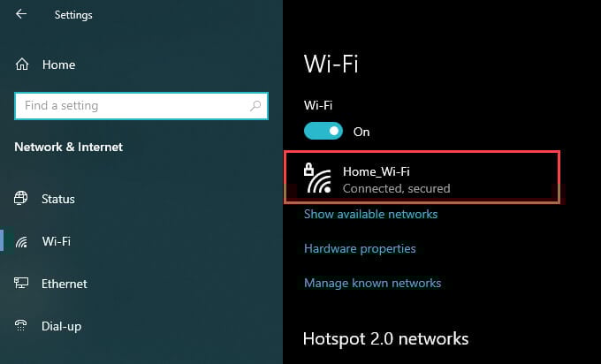Go to Settings Home

(58, 64)
